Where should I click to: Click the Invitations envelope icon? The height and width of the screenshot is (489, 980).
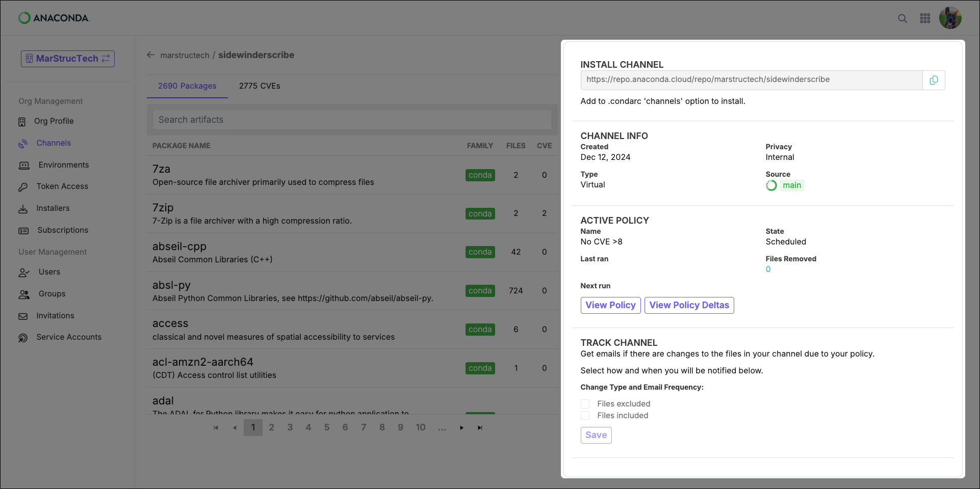pyautogui.click(x=23, y=316)
